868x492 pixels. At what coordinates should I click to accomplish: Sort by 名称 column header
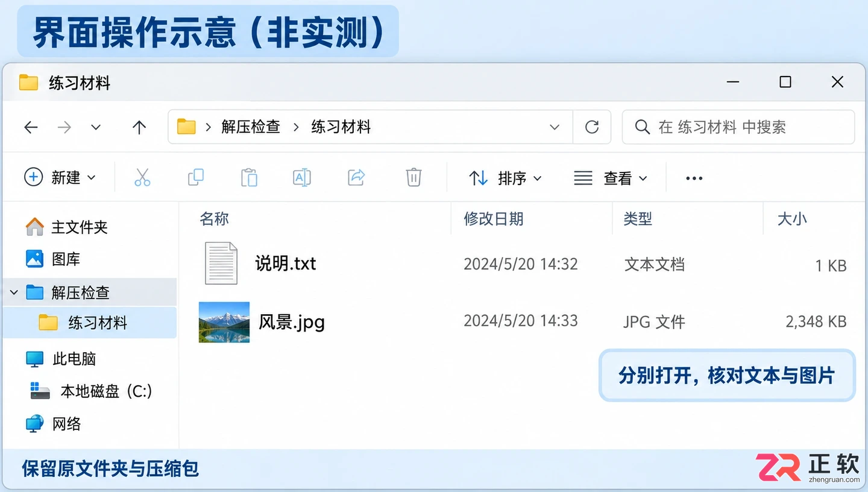[x=215, y=219]
